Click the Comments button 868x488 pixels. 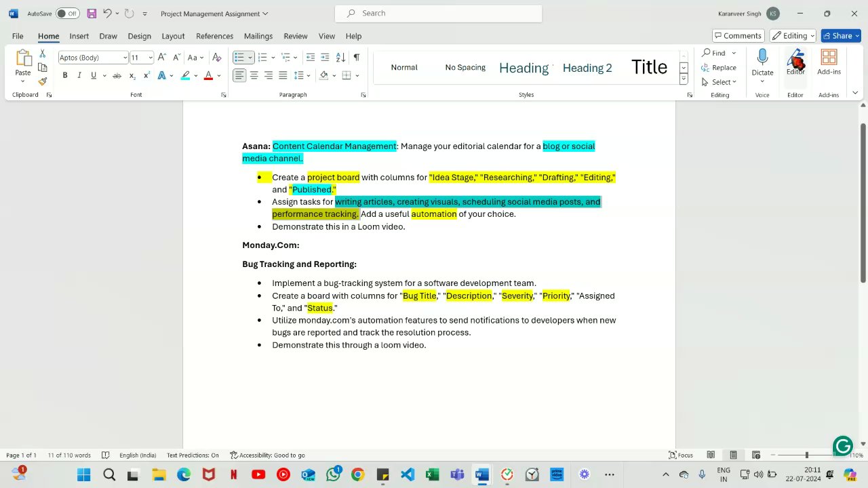coord(738,36)
